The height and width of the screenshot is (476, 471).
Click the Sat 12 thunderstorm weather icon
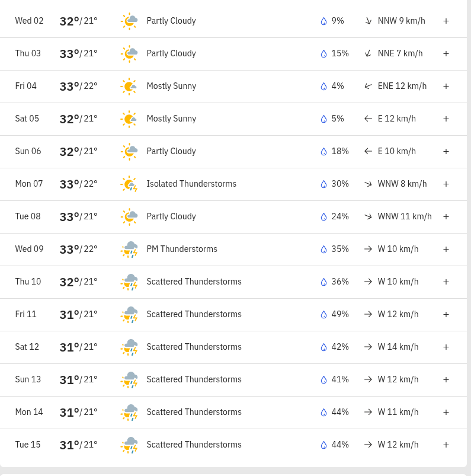point(129,347)
